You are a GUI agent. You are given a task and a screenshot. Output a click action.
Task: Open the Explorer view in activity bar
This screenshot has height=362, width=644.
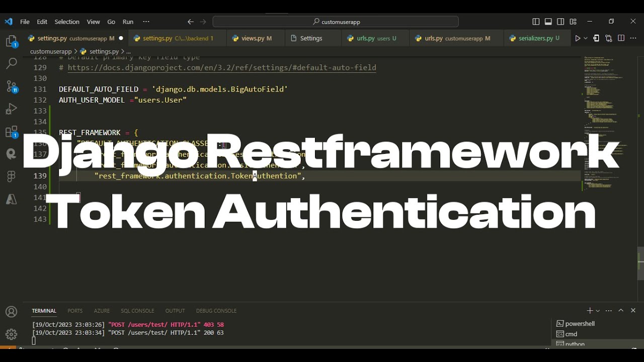click(x=11, y=41)
